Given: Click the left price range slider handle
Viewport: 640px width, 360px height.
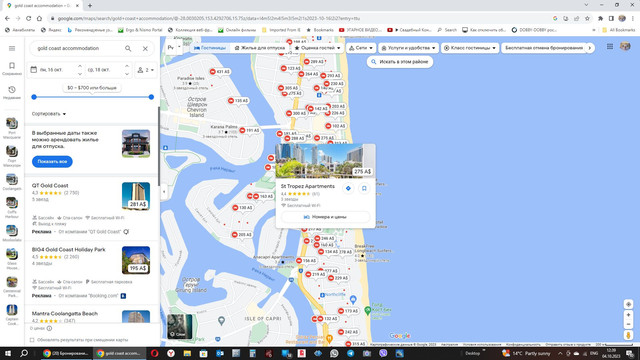Looking at the screenshot, I should coord(34,97).
